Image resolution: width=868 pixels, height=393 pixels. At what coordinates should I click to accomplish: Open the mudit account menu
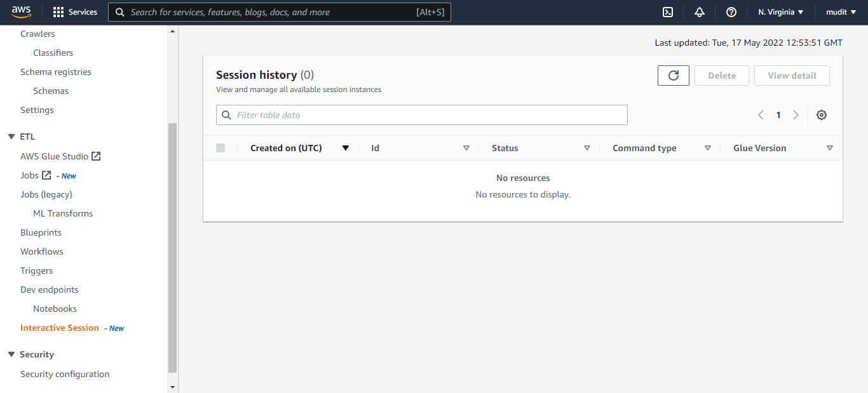841,12
